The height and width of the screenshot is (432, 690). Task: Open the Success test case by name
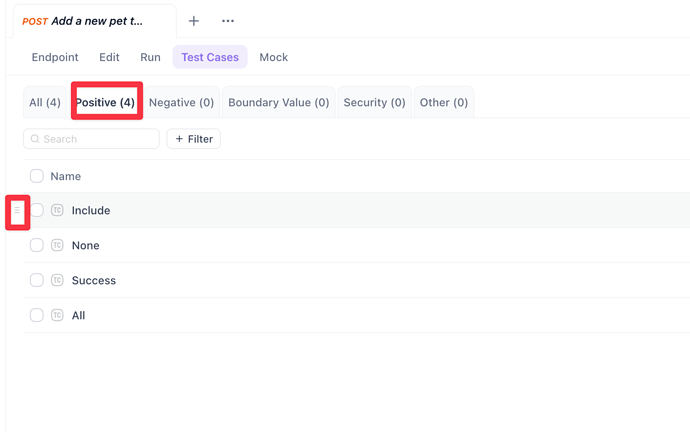point(94,281)
